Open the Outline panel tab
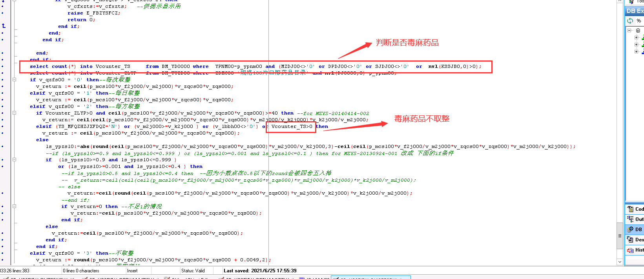This screenshot has height=279, width=644. [x=635, y=219]
